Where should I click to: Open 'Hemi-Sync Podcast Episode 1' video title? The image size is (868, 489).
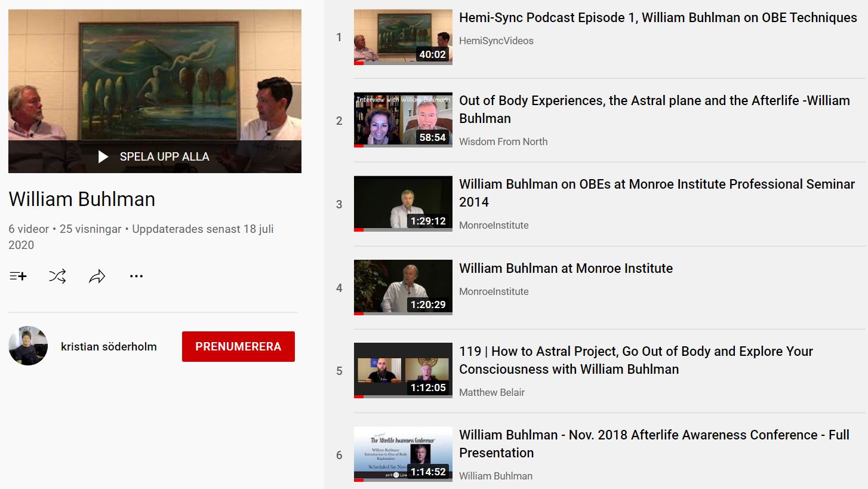[x=658, y=17]
